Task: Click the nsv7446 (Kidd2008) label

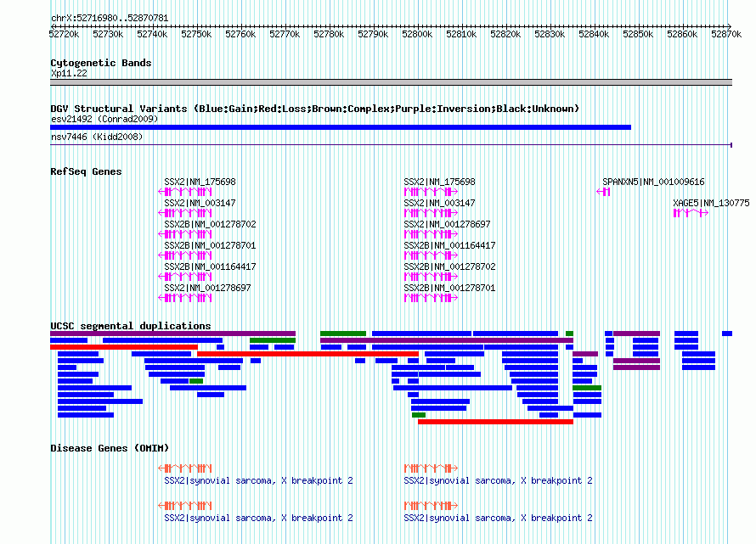Action: point(97,137)
